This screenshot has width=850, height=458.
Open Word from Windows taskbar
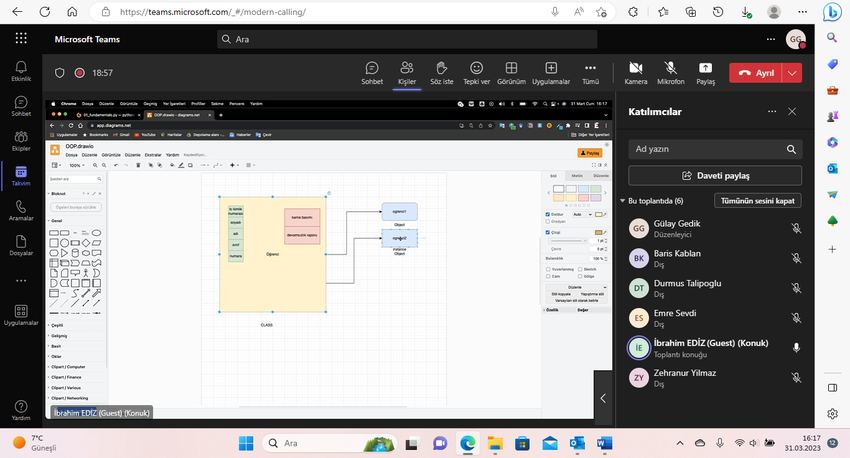coord(604,443)
